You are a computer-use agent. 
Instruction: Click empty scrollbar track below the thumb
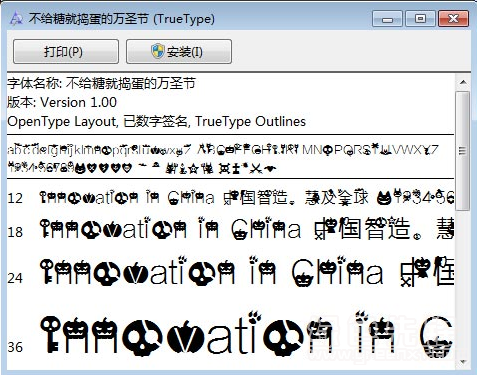(463, 283)
